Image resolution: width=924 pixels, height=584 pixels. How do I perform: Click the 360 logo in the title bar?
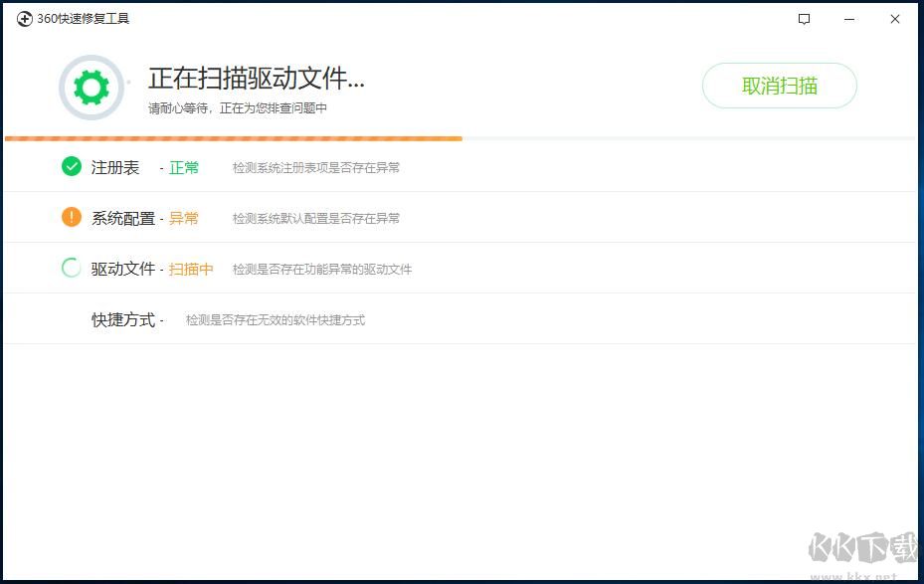(x=24, y=19)
